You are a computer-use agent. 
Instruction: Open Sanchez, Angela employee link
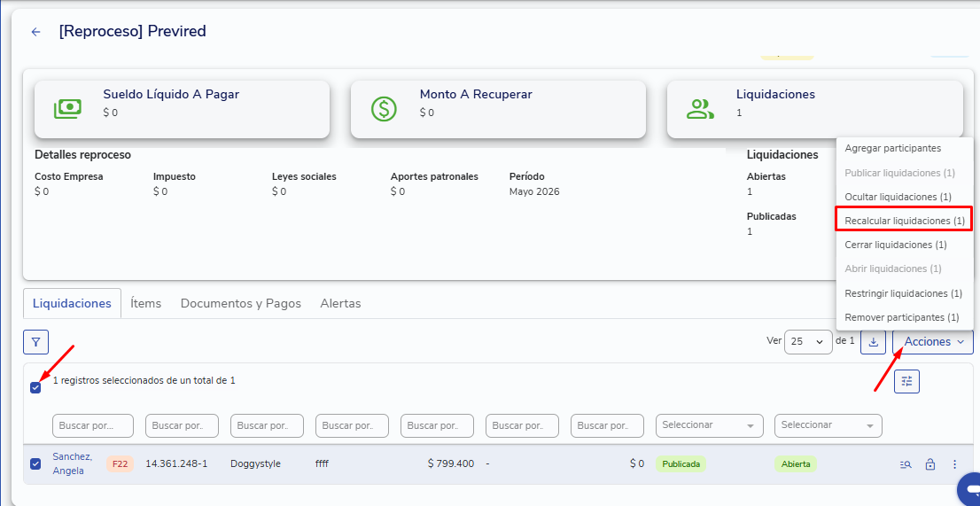(73, 463)
